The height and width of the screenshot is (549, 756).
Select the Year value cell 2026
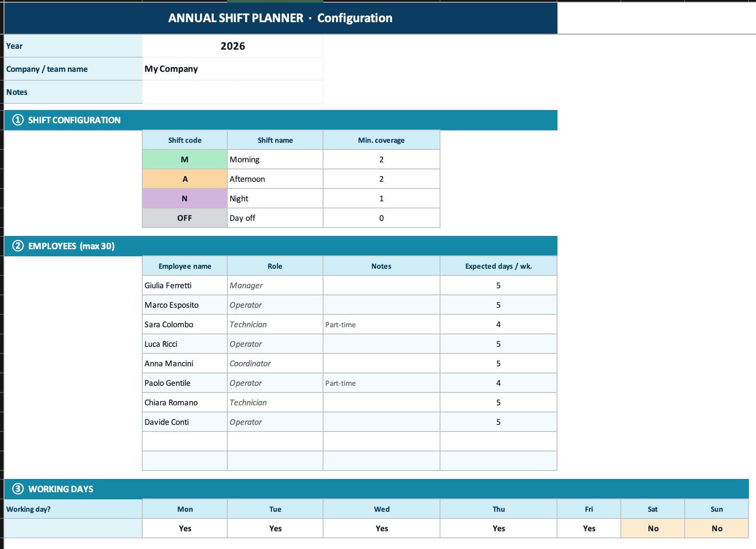pyautogui.click(x=233, y=46)
